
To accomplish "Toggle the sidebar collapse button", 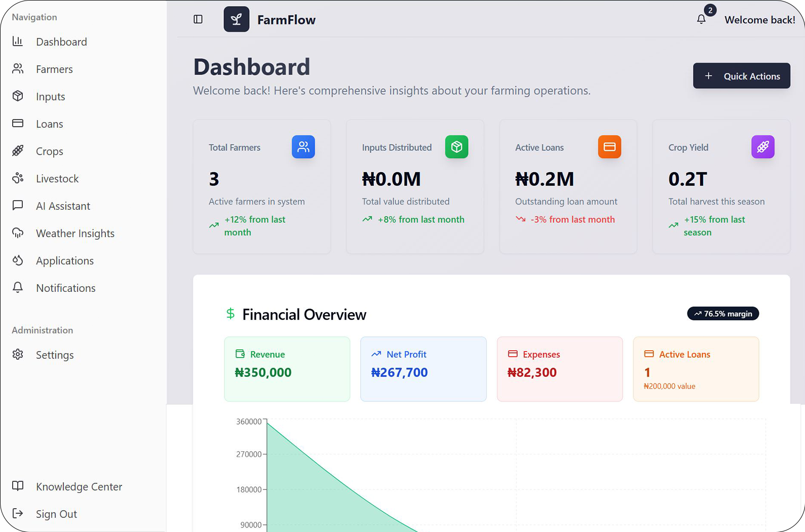I will tap(198, 19).
